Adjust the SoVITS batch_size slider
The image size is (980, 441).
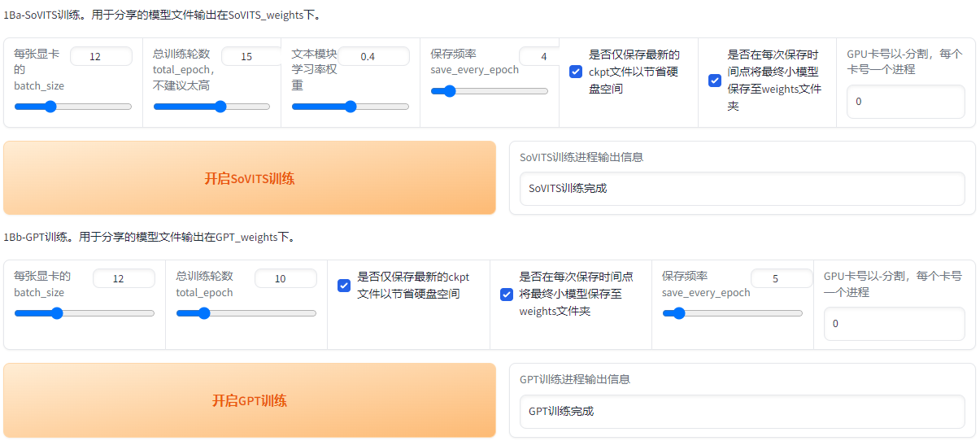73,107
